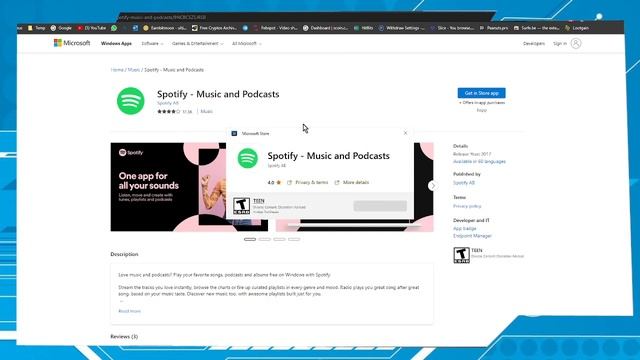The width and height of the screenshot is (640, 360).
Task: Click the 4.0 star rating in popup
Action: coord(274,182)
